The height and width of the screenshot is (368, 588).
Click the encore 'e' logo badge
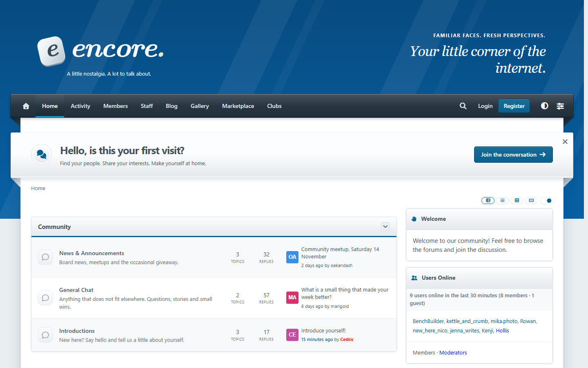[51, 51]
